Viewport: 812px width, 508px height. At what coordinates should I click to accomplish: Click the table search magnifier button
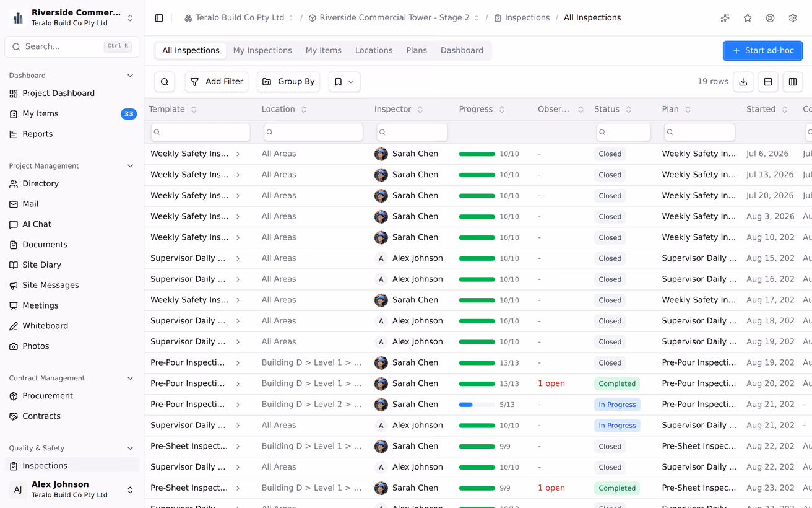click(165, 82)
